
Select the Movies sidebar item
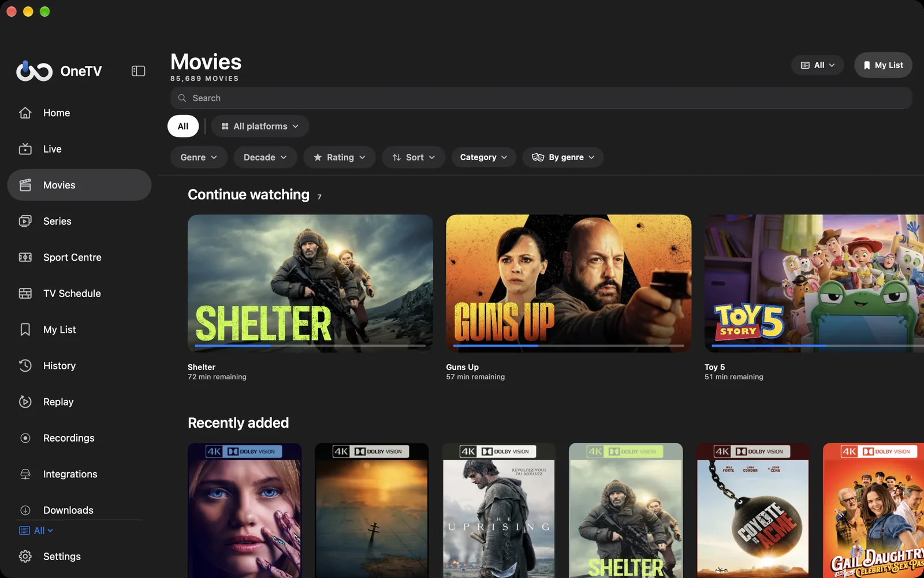click(x=79, y=185)
